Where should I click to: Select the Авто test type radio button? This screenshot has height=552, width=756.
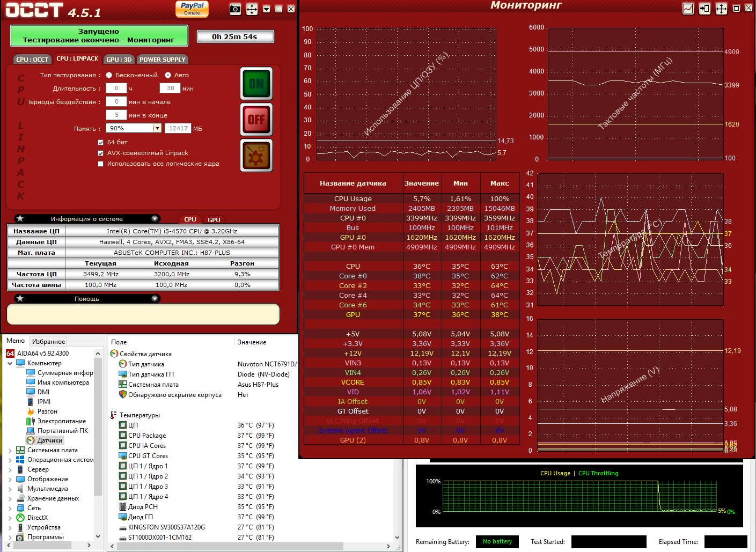pos(168,75)
